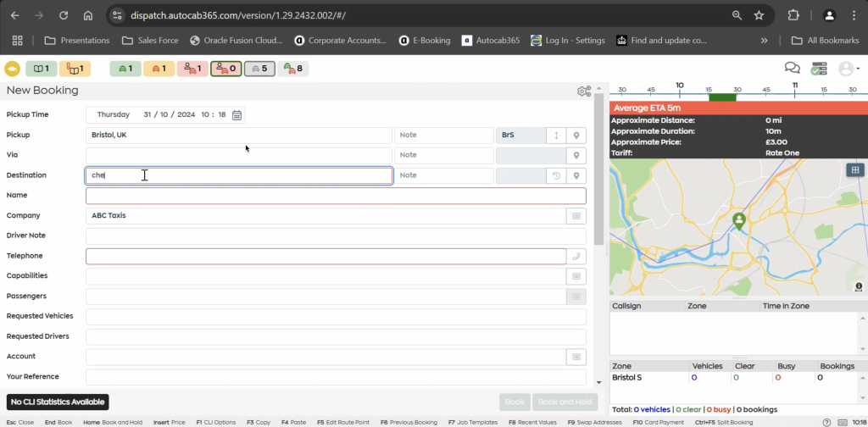
Task: Click Insert Price shortcut
Action: pyautogui.click(x=170, y=422)
